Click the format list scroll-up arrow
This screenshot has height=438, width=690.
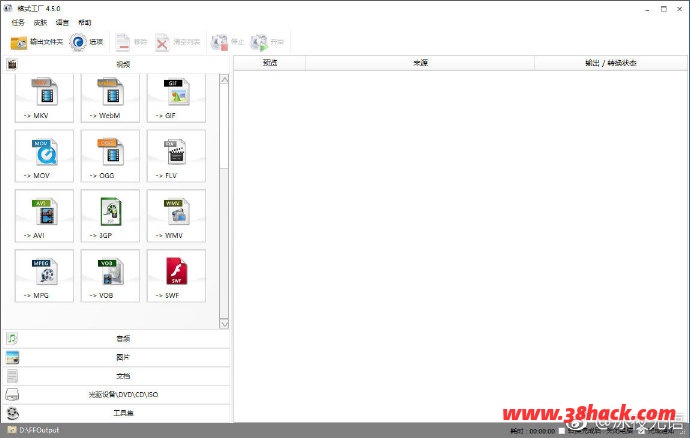click(224, 79)
